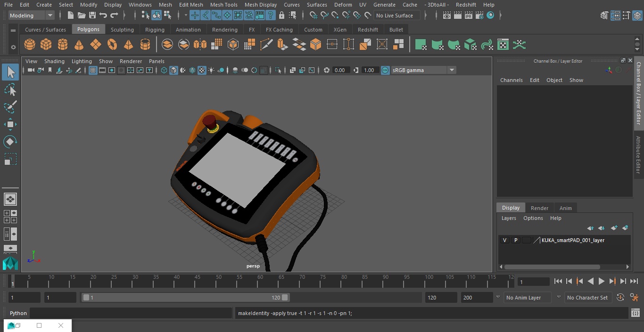Screen dimensions: 644x332
Task: Select the Multi-Cut knife tool icon
Action: tap(266, 45)
